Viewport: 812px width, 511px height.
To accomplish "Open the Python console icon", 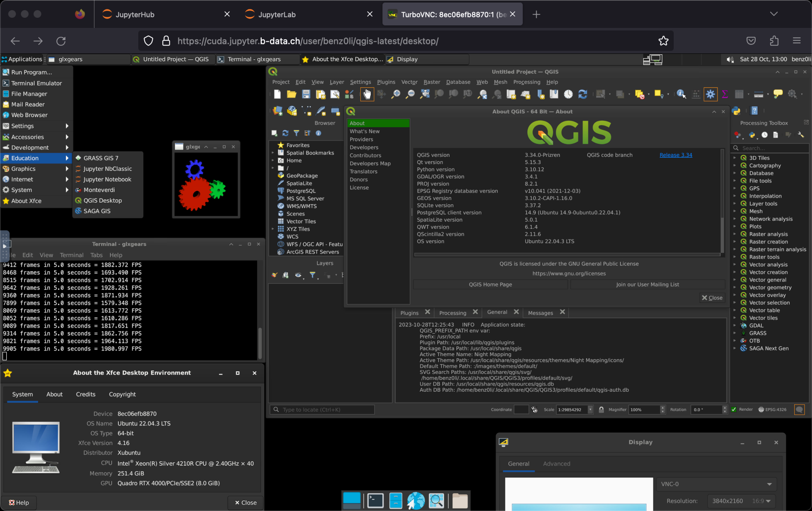I will pos(736,111).
